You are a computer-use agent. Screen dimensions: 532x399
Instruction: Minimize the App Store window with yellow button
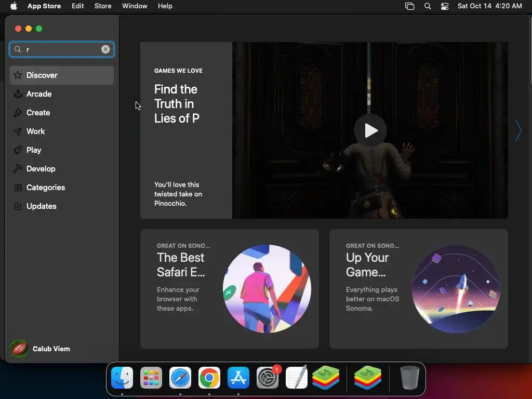(29, 29)
